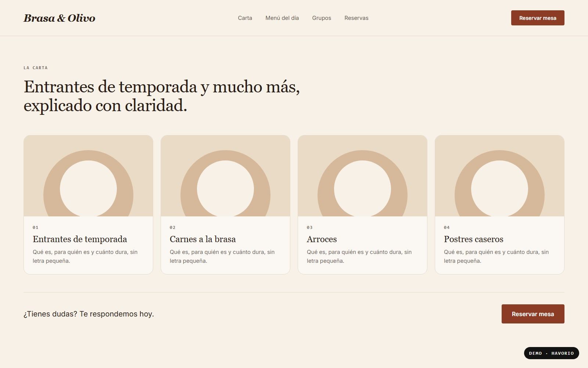Screen dimensions: 588x368
Task: Click the description under the Entrantes de temporada card title
Action: (85, 256)
